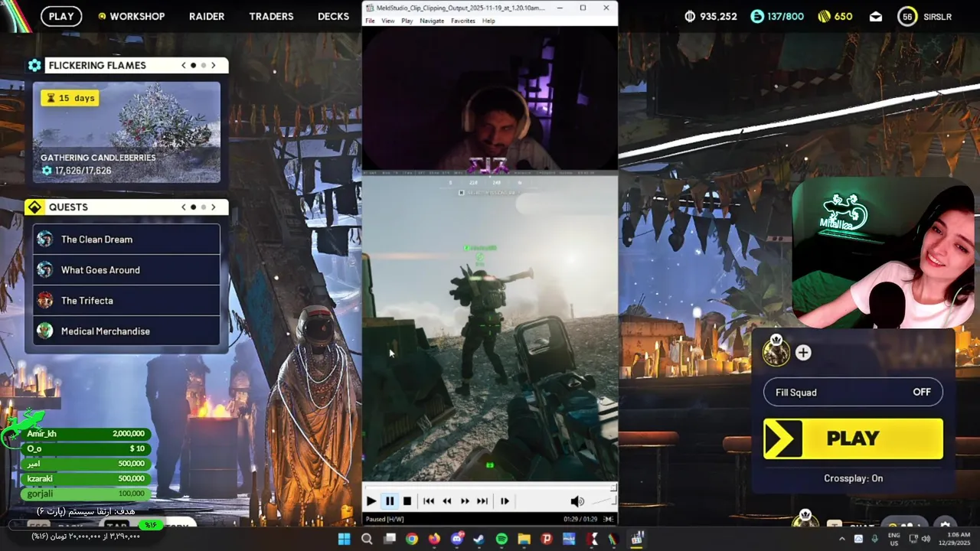Click the yellow PLAY button
The image size is (980, 551).
(853, 439)
